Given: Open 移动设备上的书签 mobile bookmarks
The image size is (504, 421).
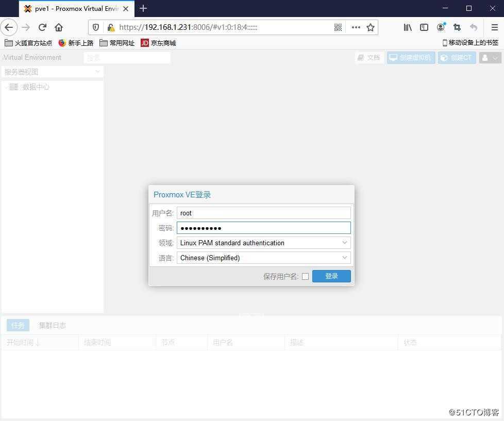Looking at the screenshot, I should click(x=471, y=42).
